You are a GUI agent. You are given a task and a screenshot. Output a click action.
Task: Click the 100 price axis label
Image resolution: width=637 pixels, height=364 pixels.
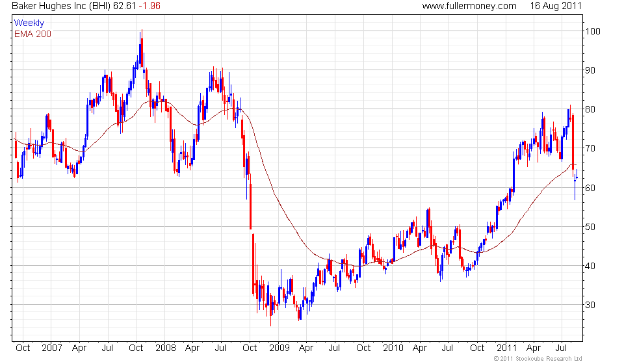[593, 31]
